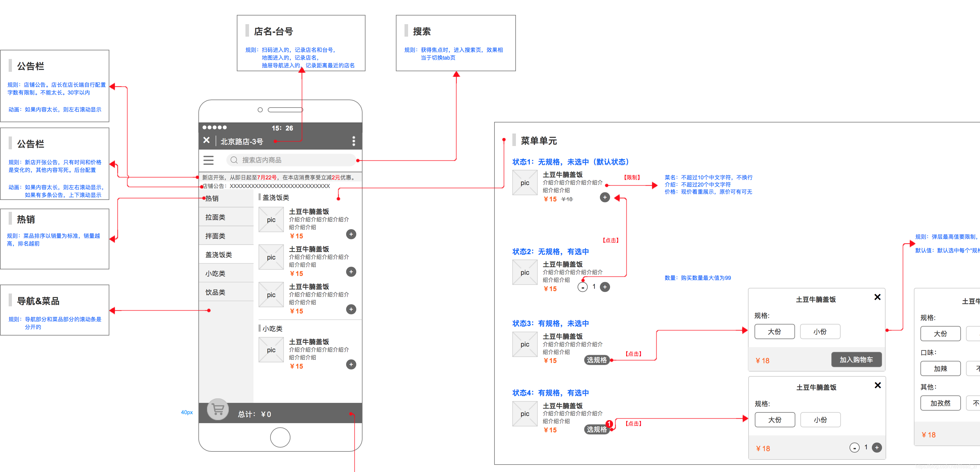Select the 小吃类 category tab

[x=226, y=273]
